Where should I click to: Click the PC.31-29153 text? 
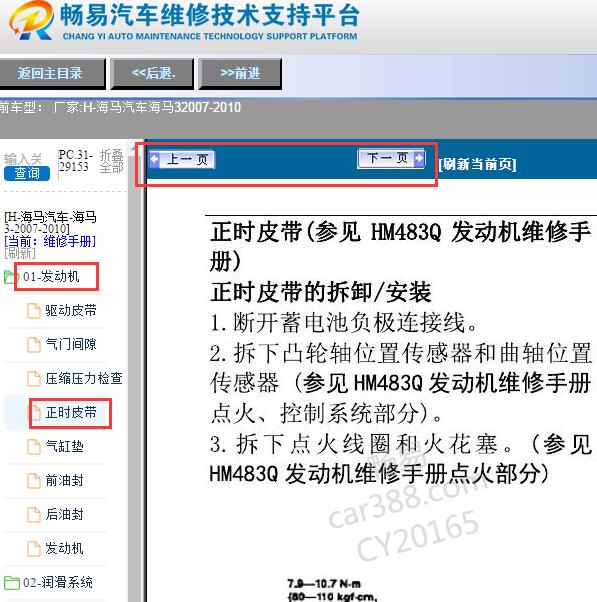coord(76,160)
